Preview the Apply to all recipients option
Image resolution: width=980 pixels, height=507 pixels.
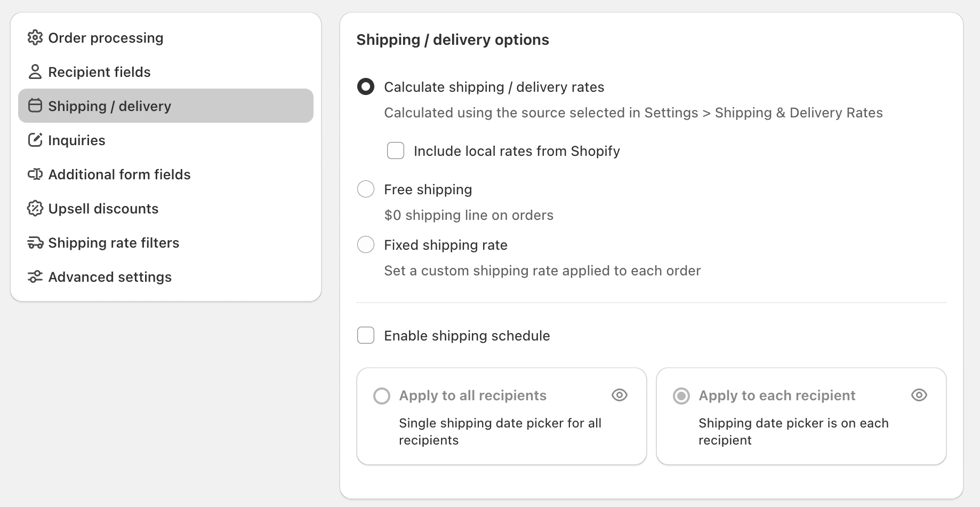pyautogui.click(x=619, y=395)
